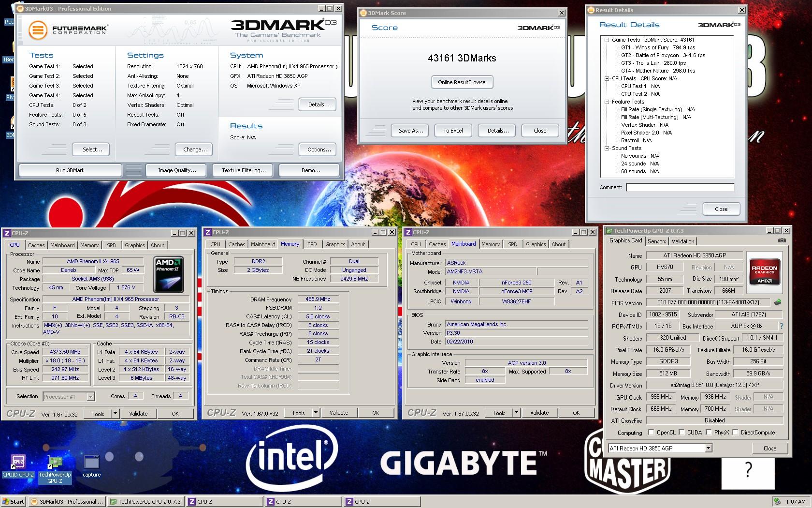Click OK in Mainboard CPU-Z window

pos(576,413)
